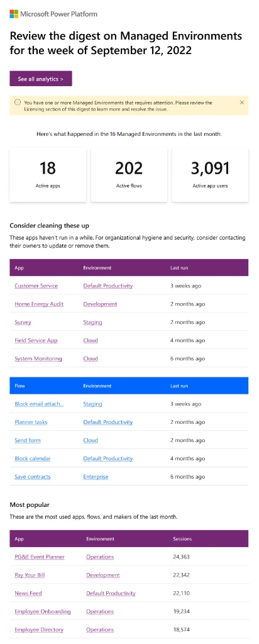
Task: Click Enterprise environment for Save contracts
Action: point(96,477)
